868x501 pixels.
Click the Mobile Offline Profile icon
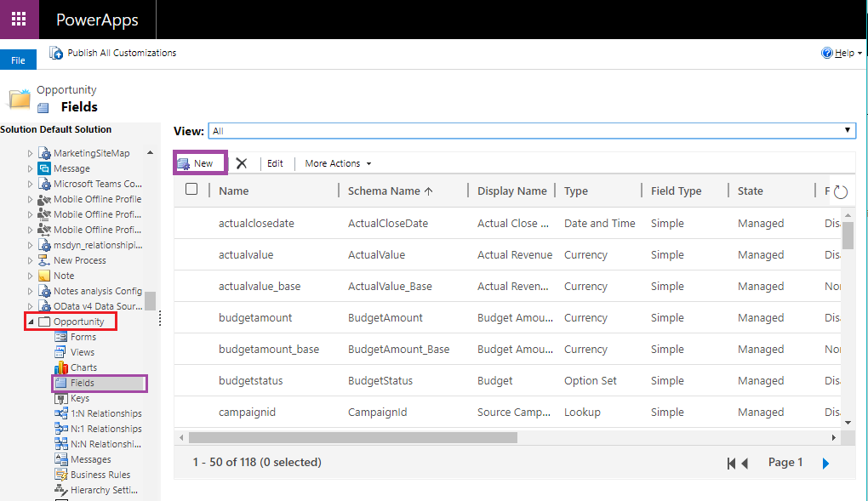coord(45,199)
